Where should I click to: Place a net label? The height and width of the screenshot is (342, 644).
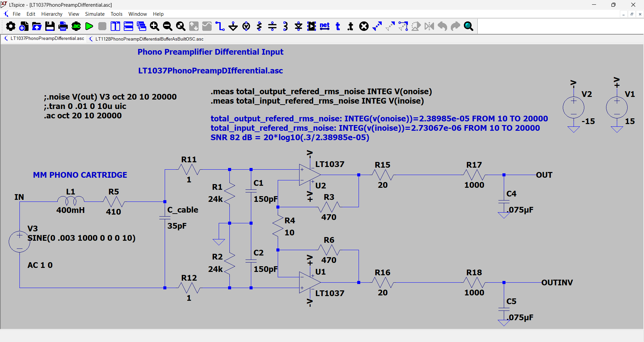click(x=325, y=26)
